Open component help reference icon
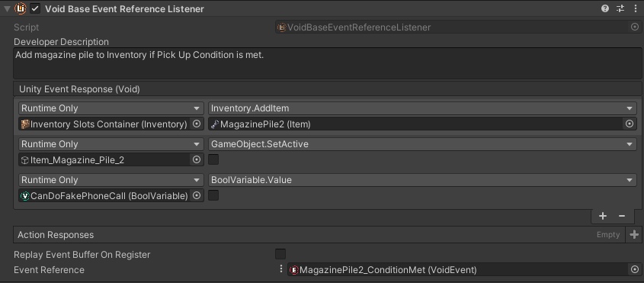 [604, 8]
